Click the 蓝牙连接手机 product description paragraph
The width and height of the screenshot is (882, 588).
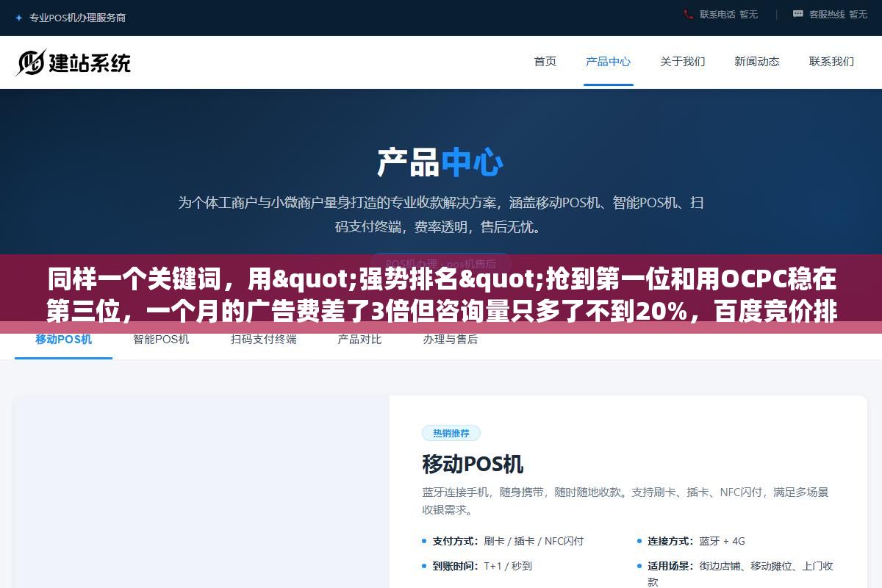pos(625,501)
